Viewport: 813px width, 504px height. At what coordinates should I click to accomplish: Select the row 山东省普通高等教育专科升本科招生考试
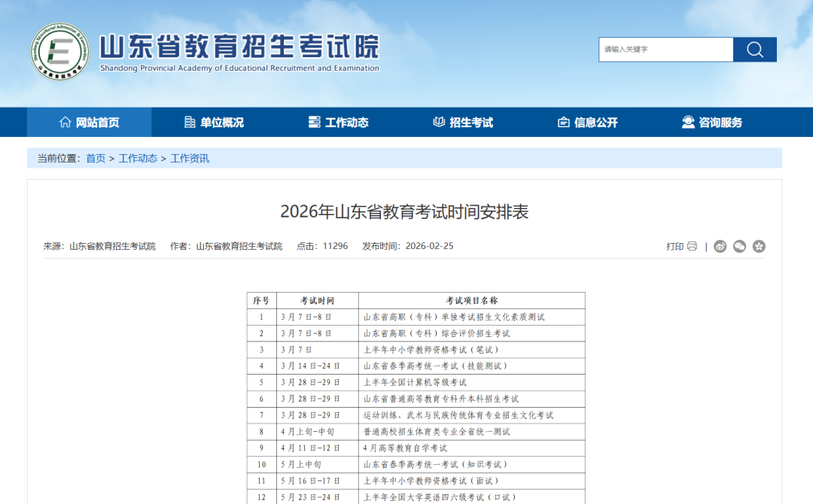click(416, 399)
